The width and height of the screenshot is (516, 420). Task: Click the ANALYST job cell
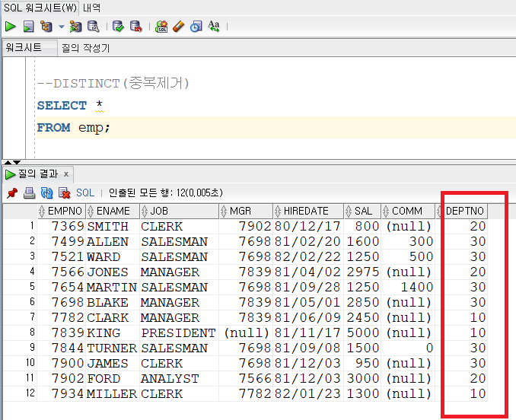pyautogui.click(x=180, y=379)
